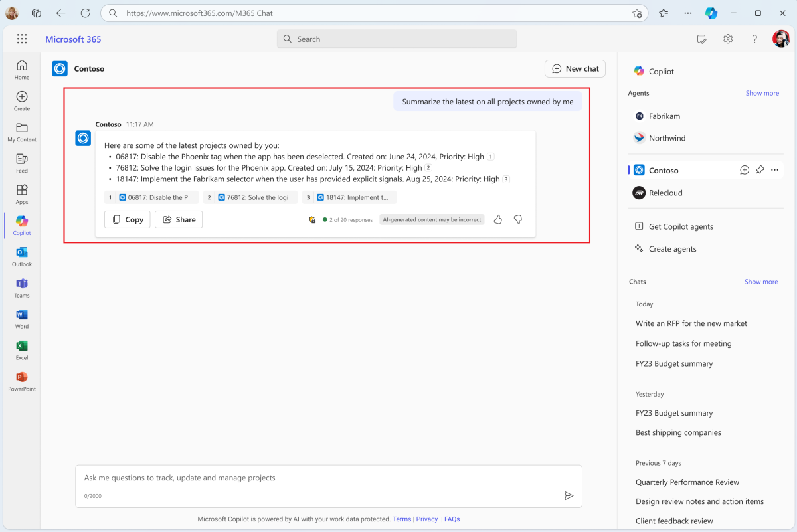Viewport: 797px width, 532px height.
Task: Click inline reference 1 after first project
Action: pos(490,157)
